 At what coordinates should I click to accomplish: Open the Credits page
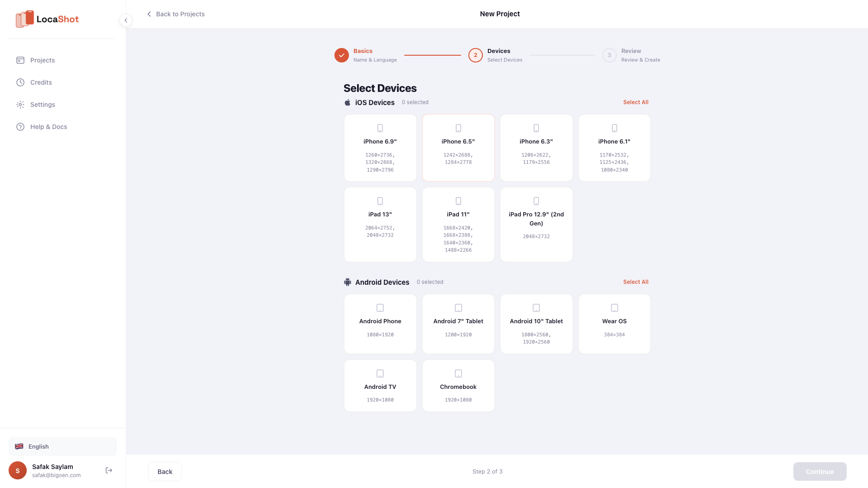(40, 82)
